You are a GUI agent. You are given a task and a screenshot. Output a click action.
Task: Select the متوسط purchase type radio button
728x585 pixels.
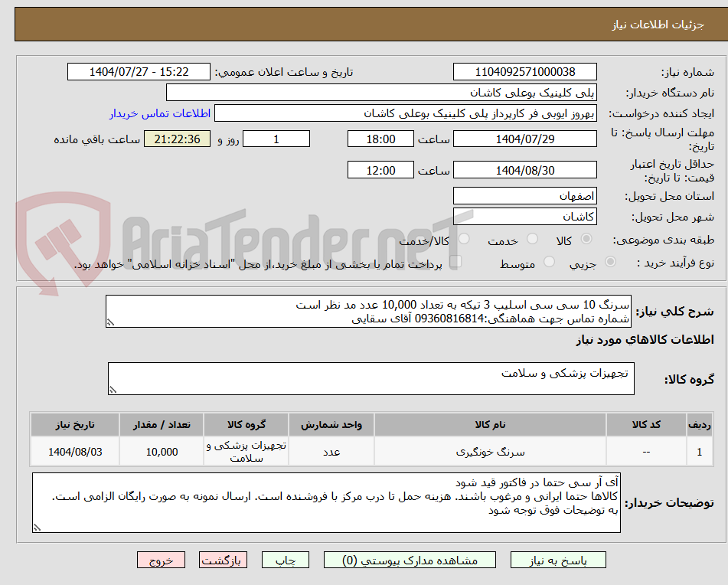(549, 260)
